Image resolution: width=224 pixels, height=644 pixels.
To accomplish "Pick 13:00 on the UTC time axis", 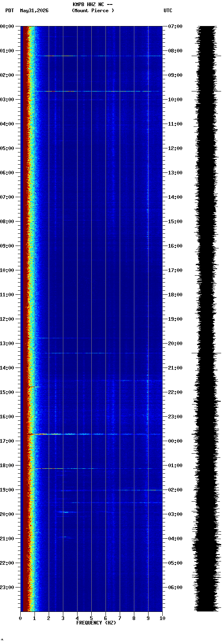I will pos(175,173).
